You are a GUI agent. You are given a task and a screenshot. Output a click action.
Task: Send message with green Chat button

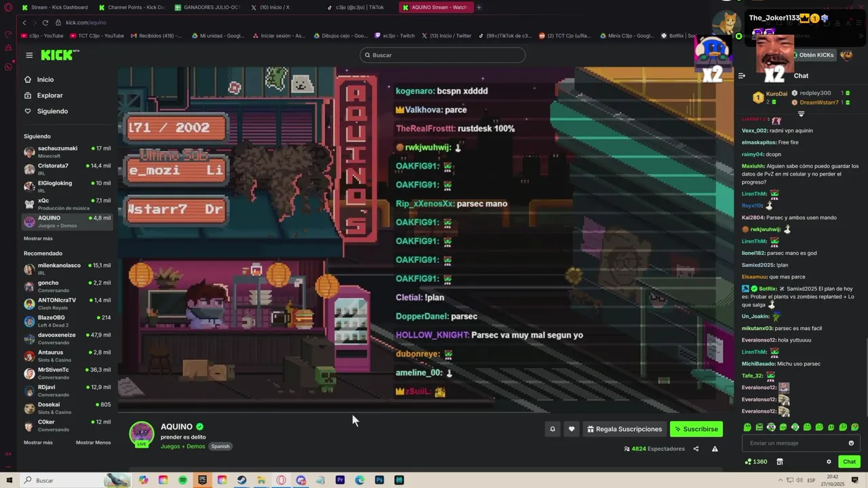[850, 462]
